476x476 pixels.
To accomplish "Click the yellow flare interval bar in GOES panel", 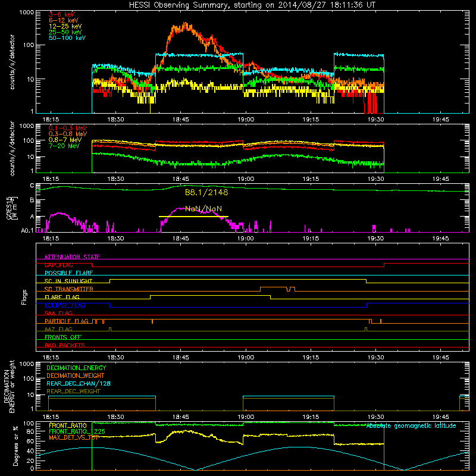I will click(193, 217).
